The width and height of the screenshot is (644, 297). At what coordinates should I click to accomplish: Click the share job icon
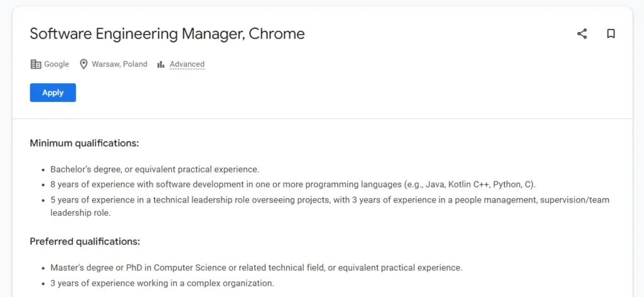[x=582, y=34]
